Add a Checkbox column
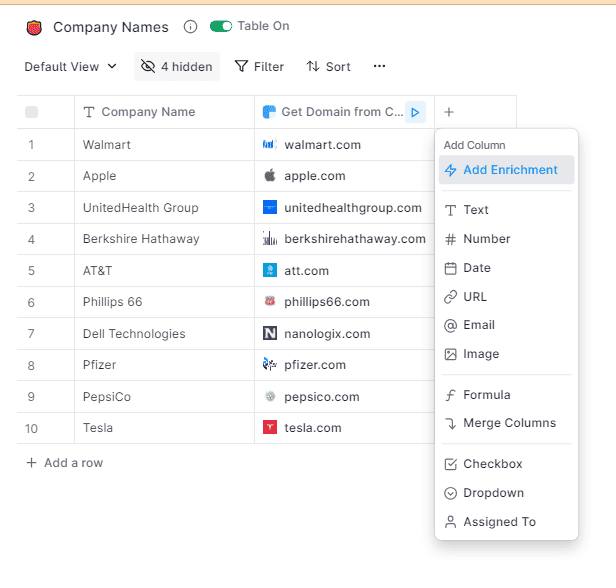Image resolution: width=616 pixels, height=588 pixels. point(506,464)
